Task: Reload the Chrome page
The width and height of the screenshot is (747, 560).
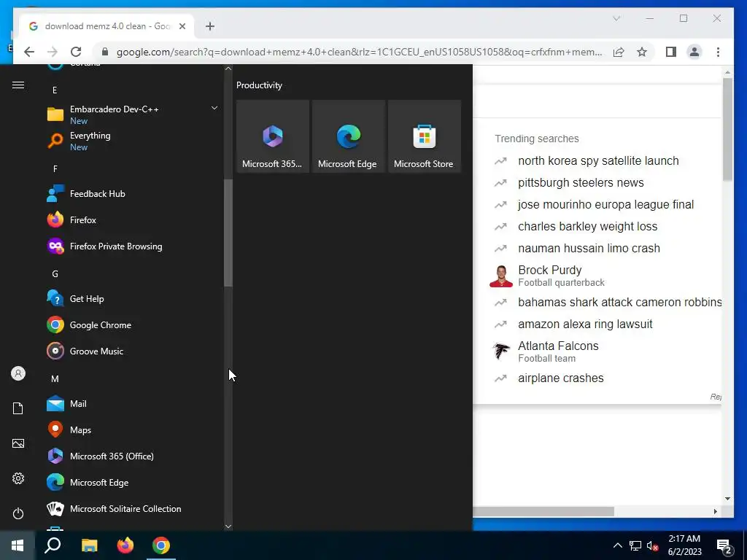Action: 76,52
